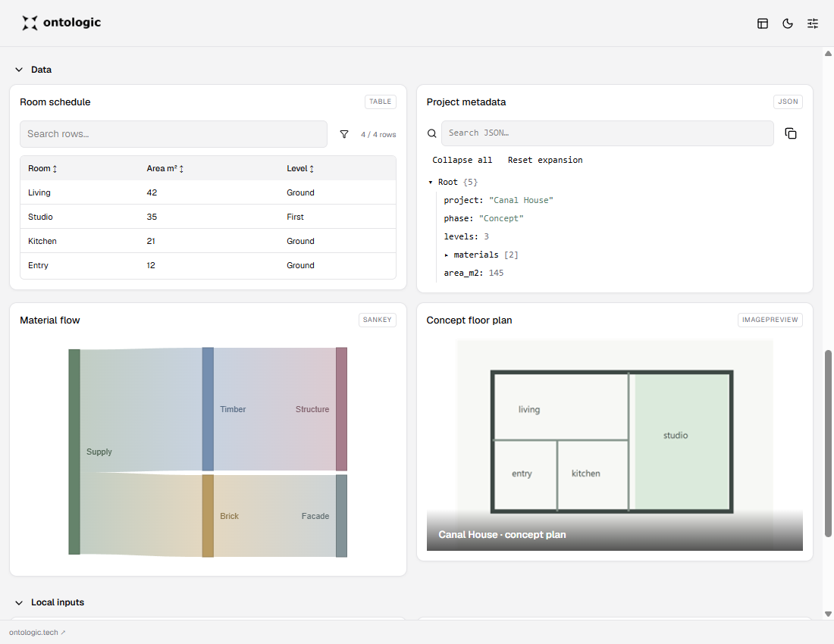Viewport: 834px width, 644px height.
Task: Collapse the Root JSON node
Action: 431,183
